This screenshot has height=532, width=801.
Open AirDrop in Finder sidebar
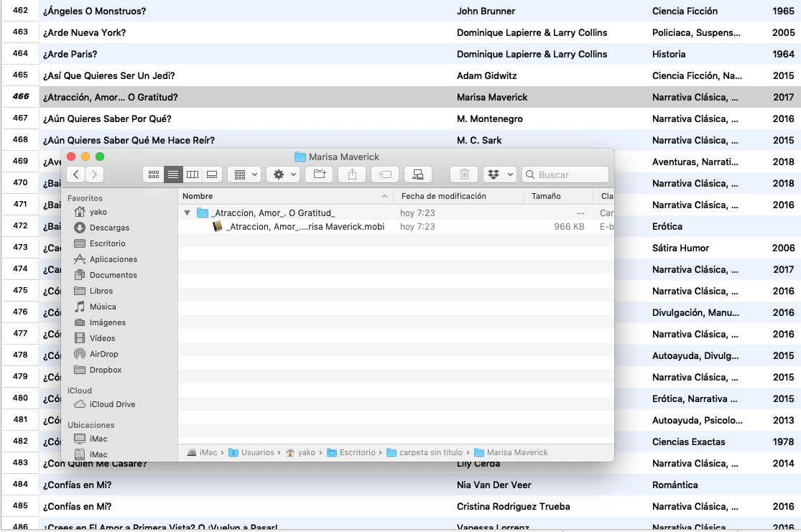[96, 355]
